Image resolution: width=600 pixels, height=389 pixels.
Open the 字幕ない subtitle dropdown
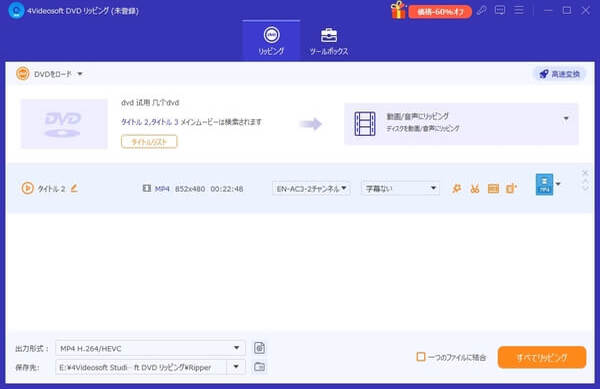400,188
